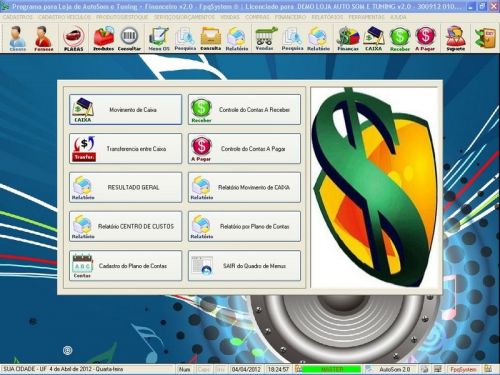Click the icon left of AutoSom 2.0

pyautogui.click(x=369, y=369)
